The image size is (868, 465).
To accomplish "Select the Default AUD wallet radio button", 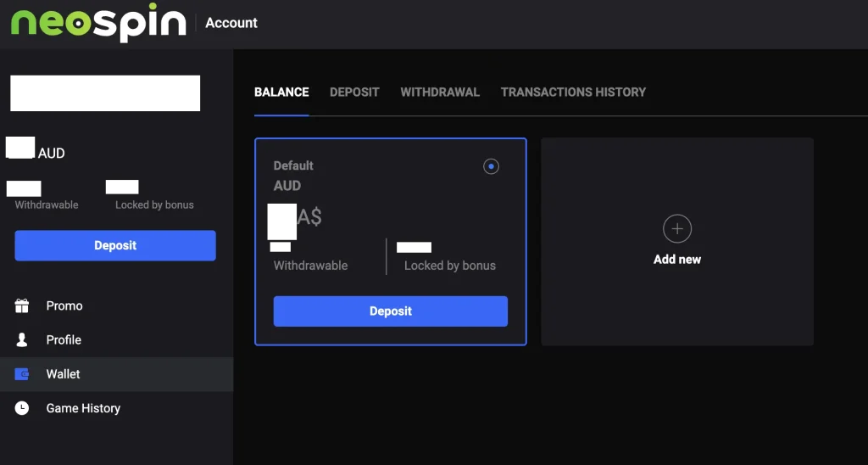I will pos(491,166).
